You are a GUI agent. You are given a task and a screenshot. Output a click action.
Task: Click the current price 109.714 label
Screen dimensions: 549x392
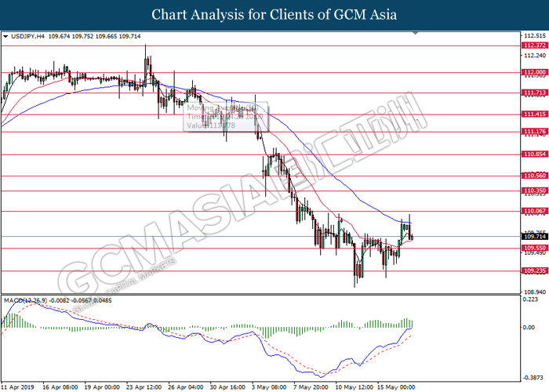point(534,237)
